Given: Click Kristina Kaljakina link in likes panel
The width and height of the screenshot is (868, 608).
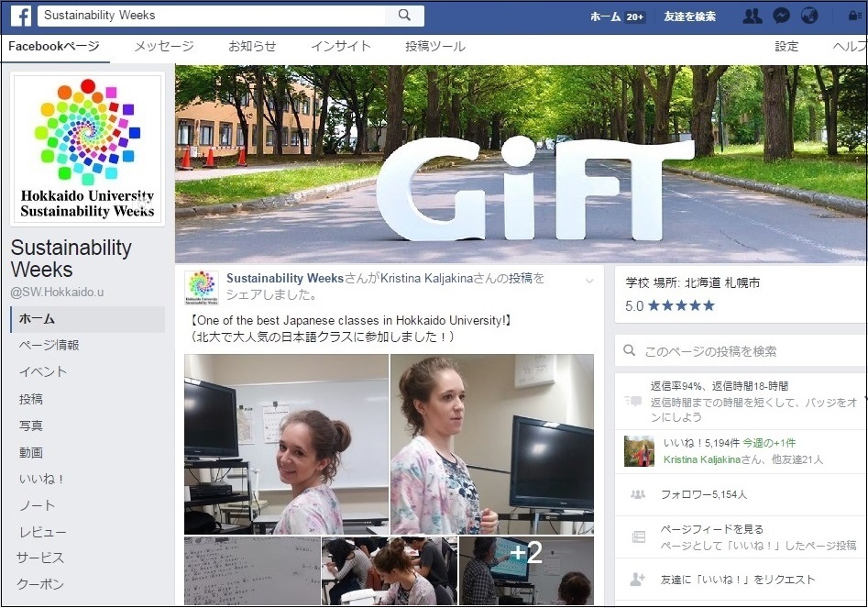Looking at the screenshot, I should [x=701, y=459].
